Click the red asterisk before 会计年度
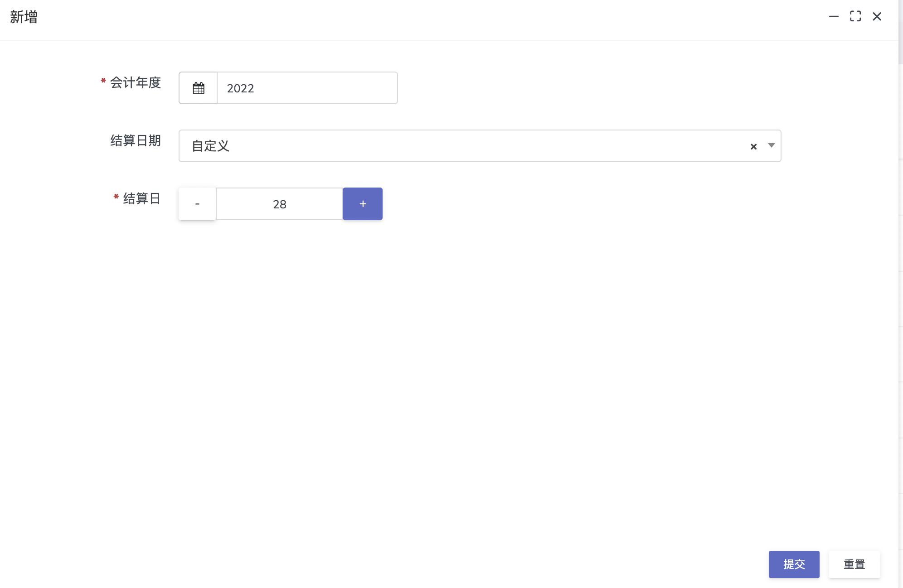The image size is (903, 588). coord(103,81)
